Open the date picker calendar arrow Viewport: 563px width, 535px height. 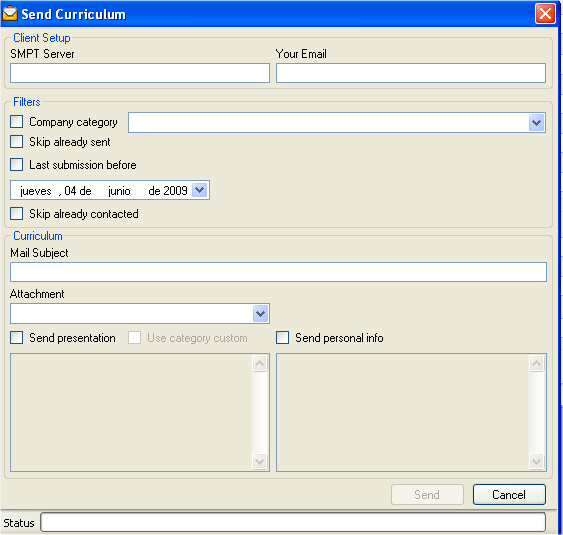pos(200,190)
